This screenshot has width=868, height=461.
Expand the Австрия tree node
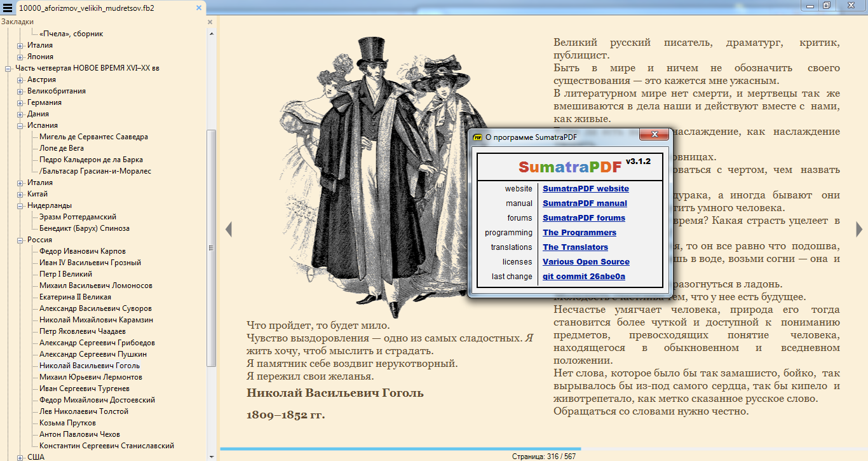click(x=20, y=79)
